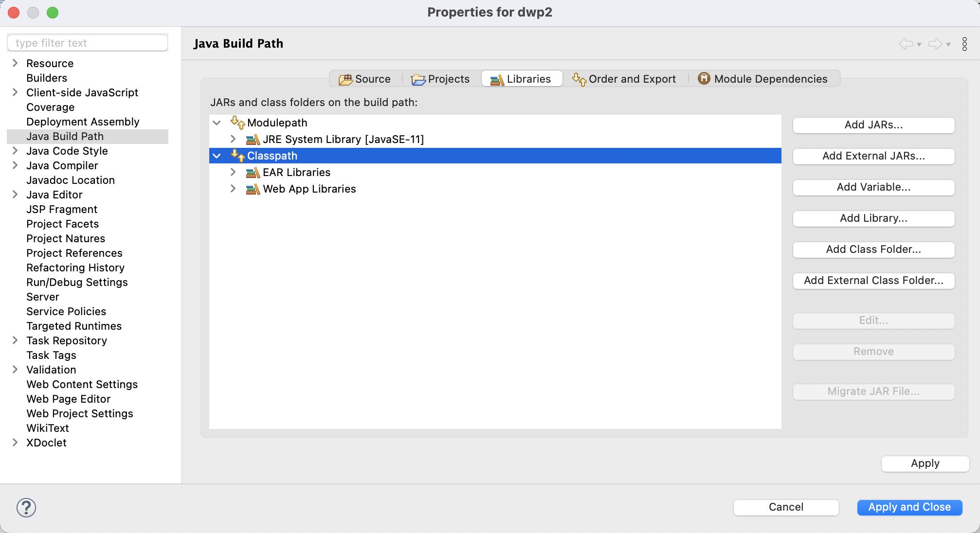Click the filter text input field

(89, 43)
